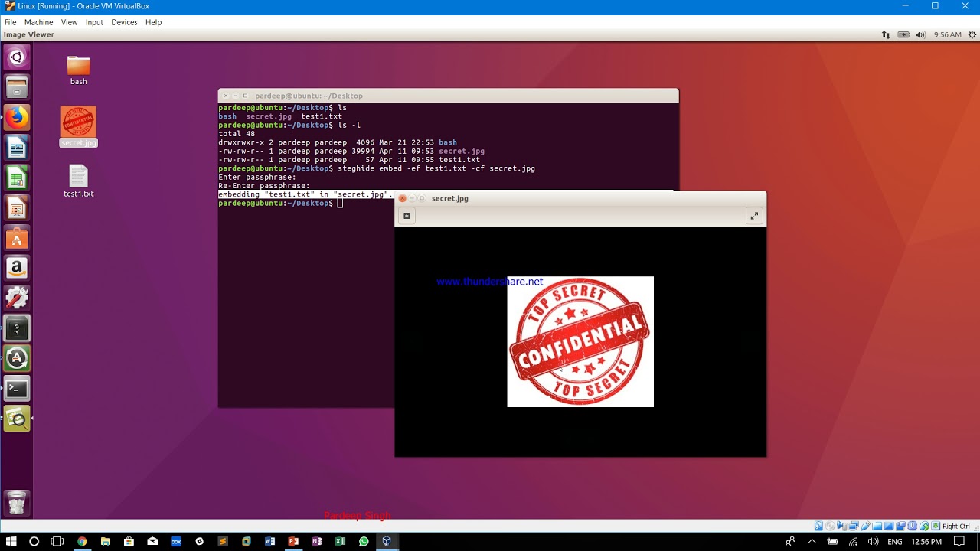
Task: Select secret.jpg desktop file
Action: click(78, 127)
